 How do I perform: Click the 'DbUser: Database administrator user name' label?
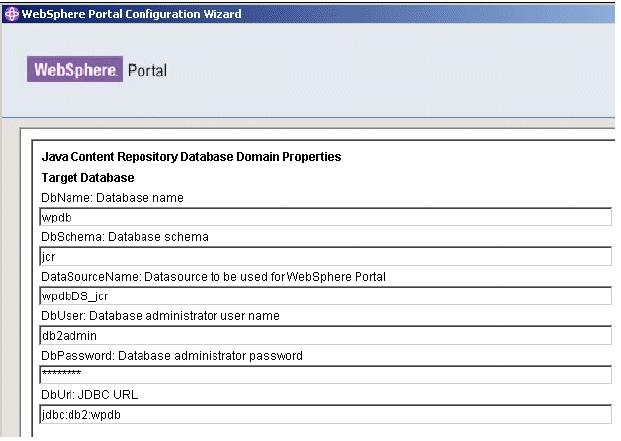point(160,316)
